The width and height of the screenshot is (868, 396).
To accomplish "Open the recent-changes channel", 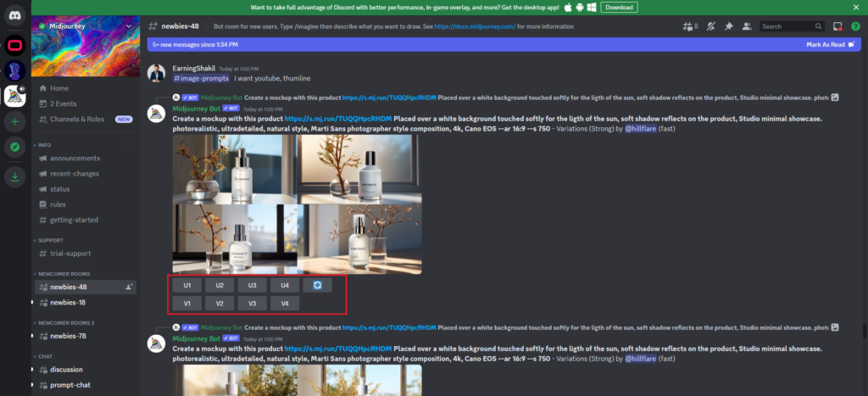I will pos(86,173).
